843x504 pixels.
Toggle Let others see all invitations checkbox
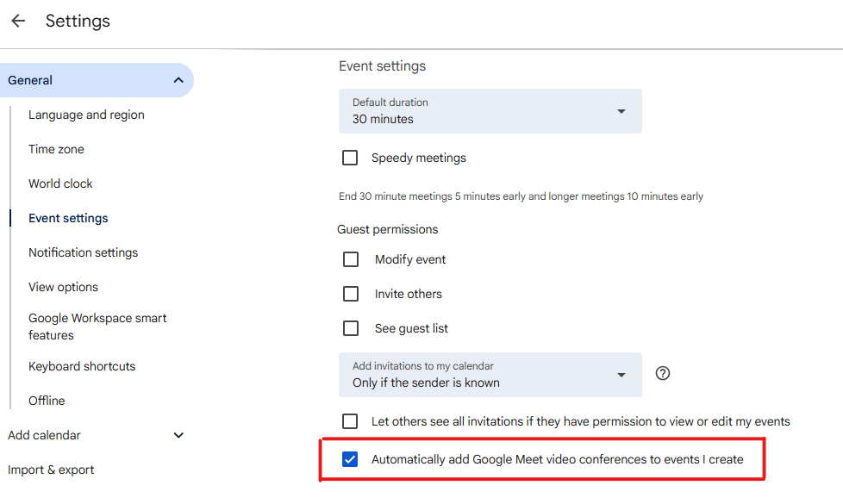click(x=350, y=421)
